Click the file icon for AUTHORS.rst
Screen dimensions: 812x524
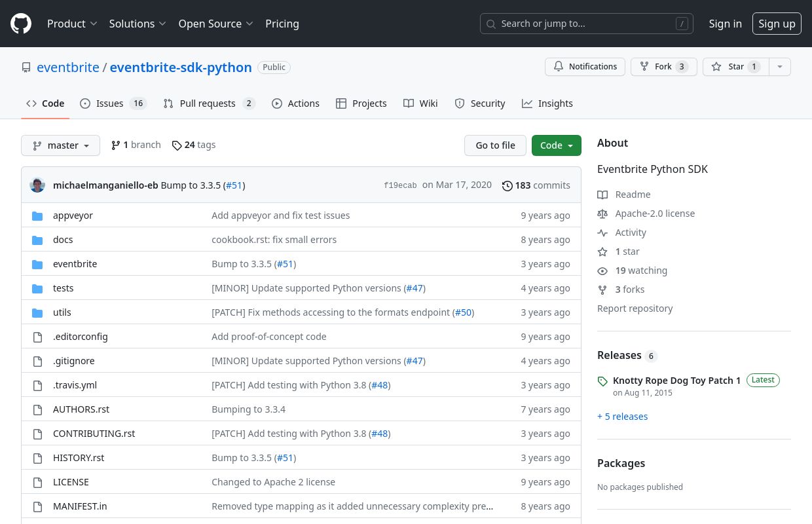pos(37,409)
